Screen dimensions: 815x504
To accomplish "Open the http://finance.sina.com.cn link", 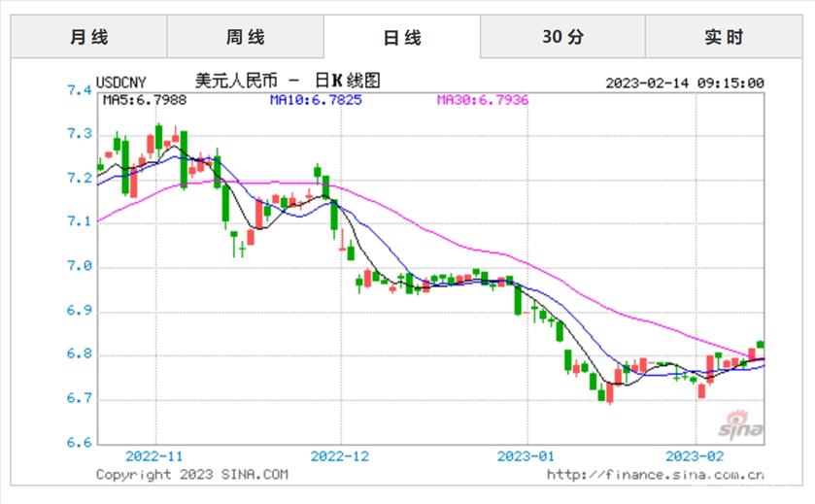I will click(x=656, y=475).
